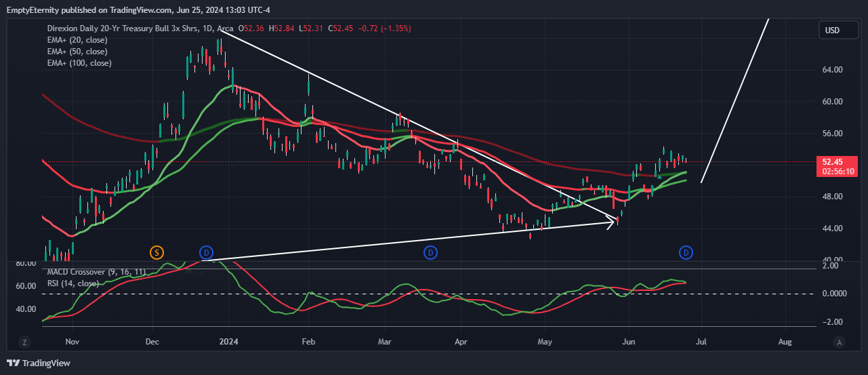Image resolution: width=868 pixels, height=375 pixels.
Task: Click the dividend marker near late December
Action: pos(207,253)
